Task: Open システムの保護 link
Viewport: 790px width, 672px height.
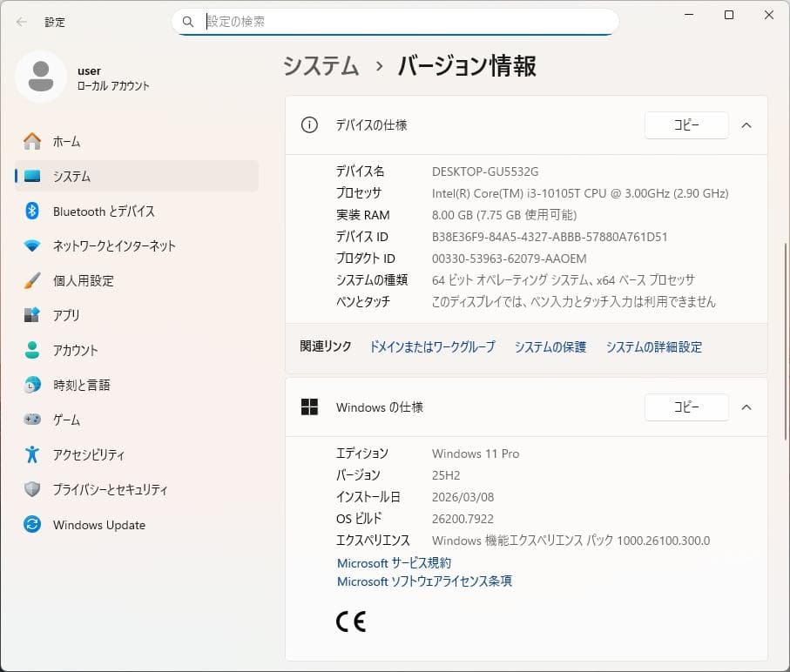Action: (x=550, y=346)
